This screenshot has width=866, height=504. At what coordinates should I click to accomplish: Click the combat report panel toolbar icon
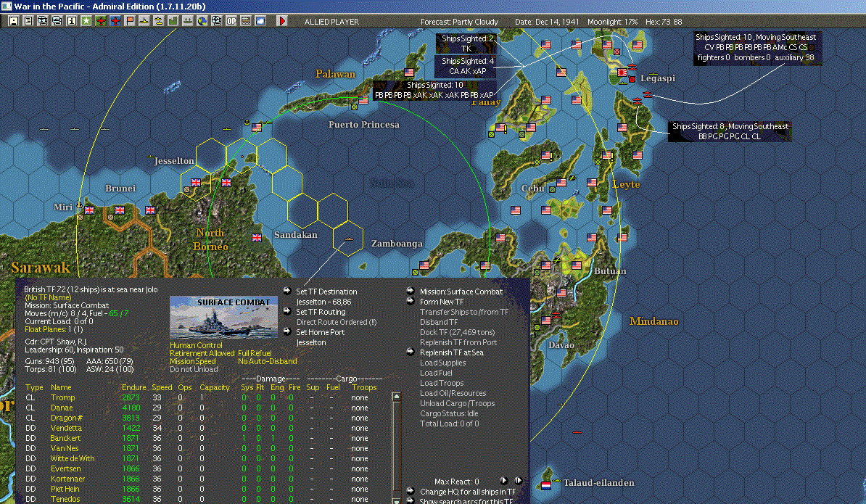tap(246, 21)
